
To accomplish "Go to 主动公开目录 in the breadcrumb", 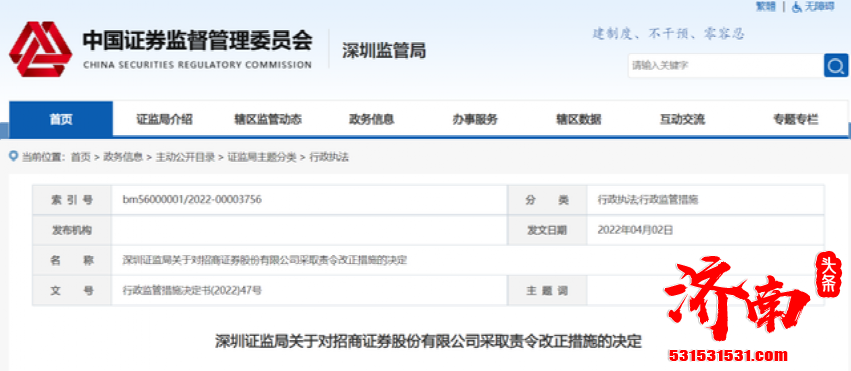I will pos(185,157).
